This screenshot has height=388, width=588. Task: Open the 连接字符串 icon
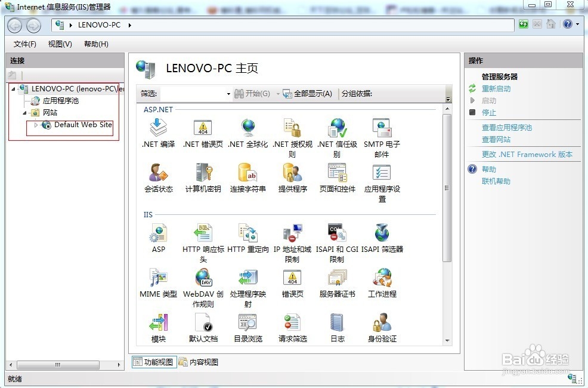pyautogui.click(x=248, y=173)
